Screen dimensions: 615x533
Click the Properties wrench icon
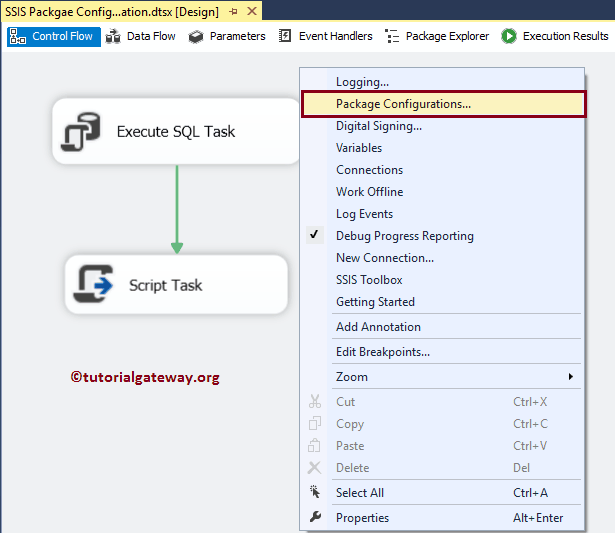pyautogui.click(x=315, y=517)
